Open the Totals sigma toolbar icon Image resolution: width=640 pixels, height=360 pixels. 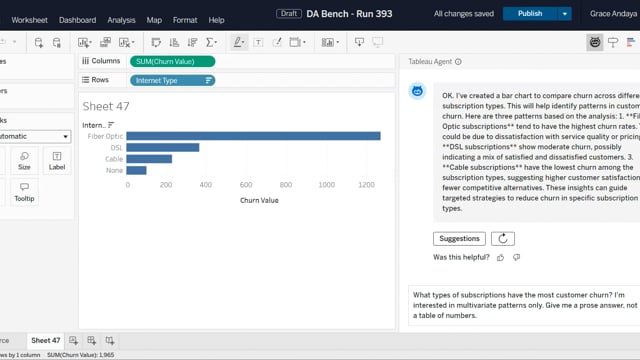[211, 42]
